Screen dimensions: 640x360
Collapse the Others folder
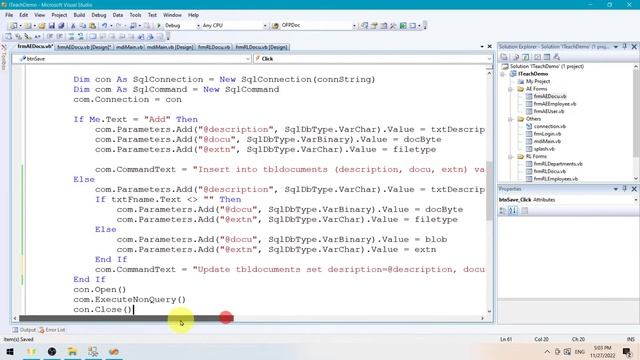[x=511, y=119]
